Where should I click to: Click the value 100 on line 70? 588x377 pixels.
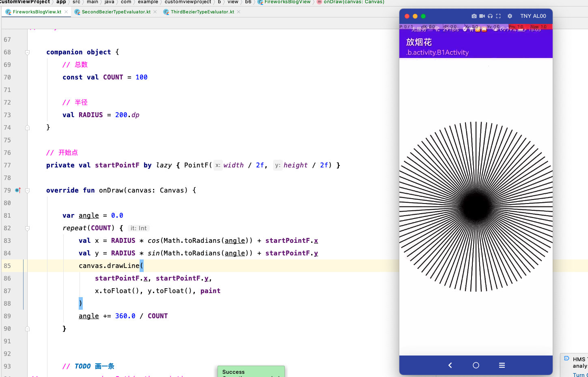point(142,77)
